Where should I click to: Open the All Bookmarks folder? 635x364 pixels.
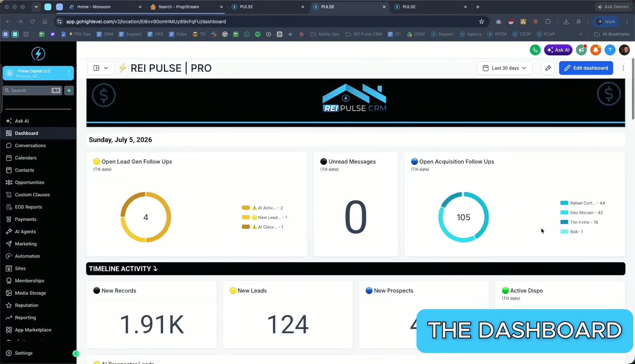coord(612,34)
